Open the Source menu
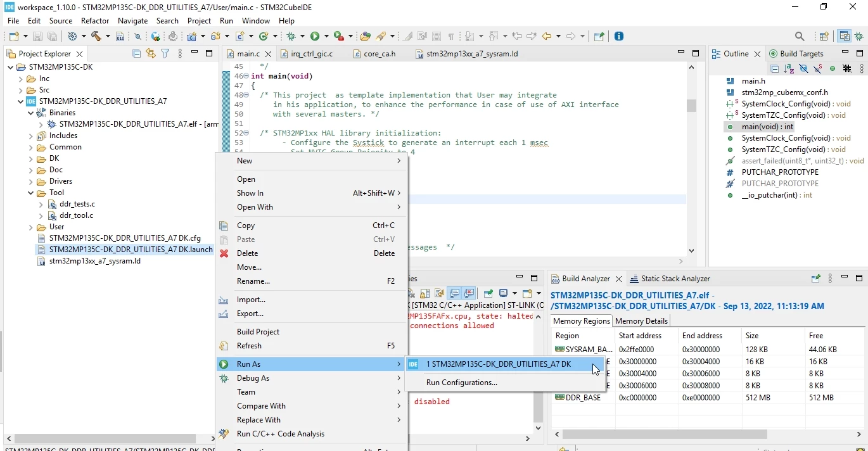 pyautogui.click(x=61, y=21)
